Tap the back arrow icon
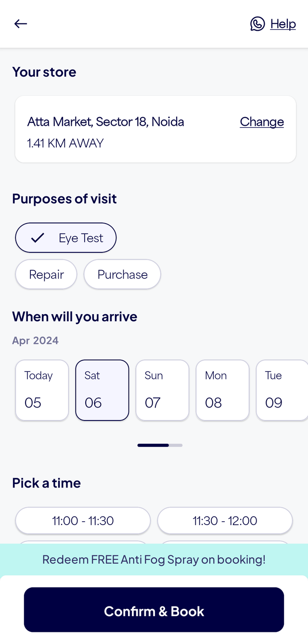This screenshot has height=644, width=308. (21, 24)
